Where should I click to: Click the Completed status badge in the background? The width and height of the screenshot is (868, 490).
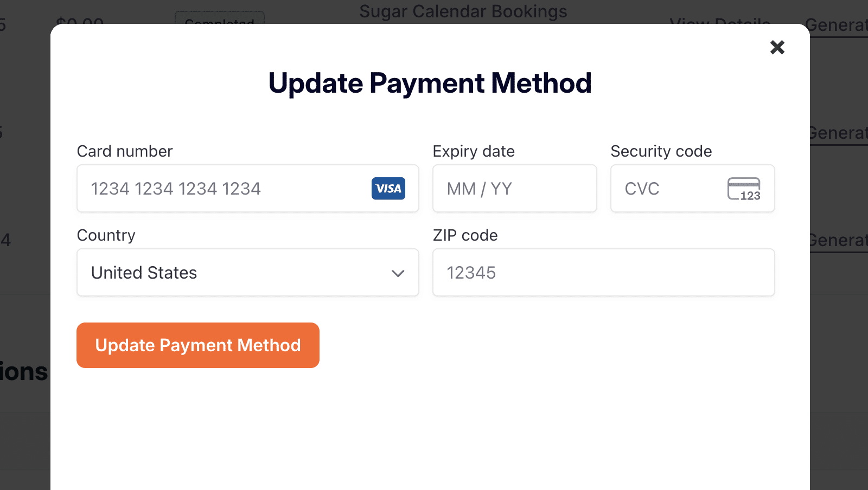[220, 24]
